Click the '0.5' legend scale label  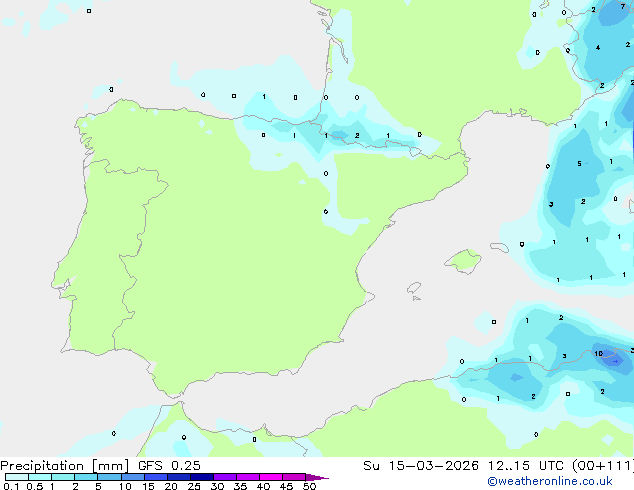[34, 486]
